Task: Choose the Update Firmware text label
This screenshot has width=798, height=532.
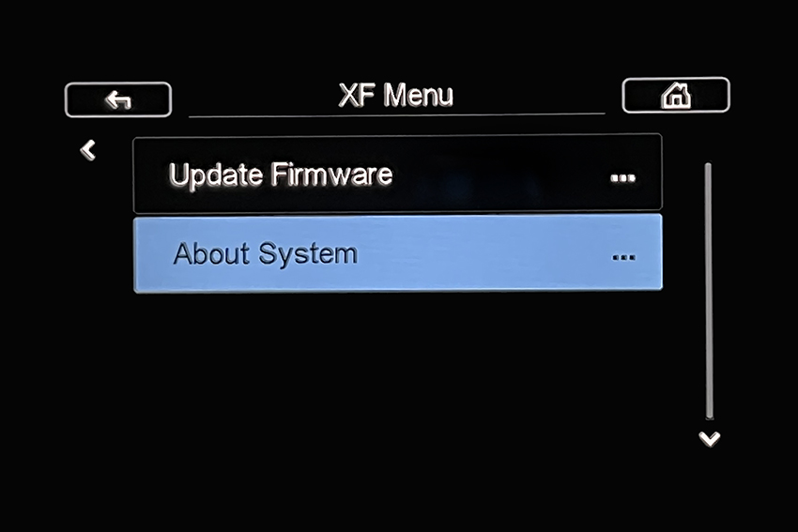Action: 281,175
